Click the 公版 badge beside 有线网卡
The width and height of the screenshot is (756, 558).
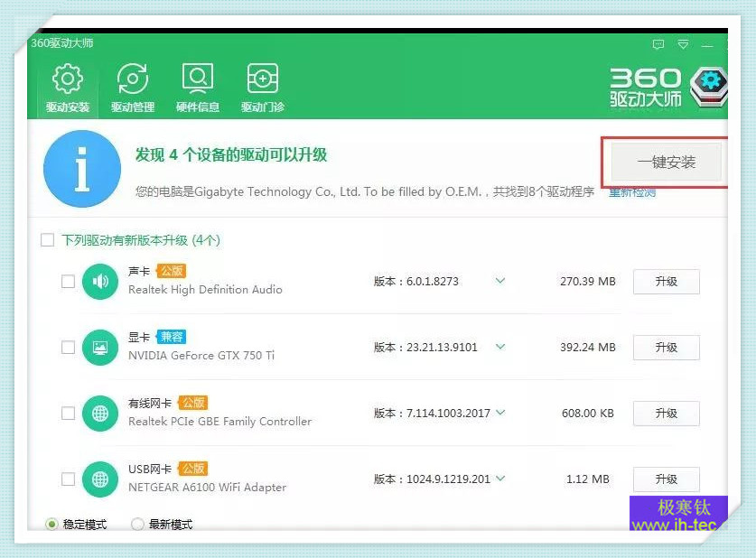tap(193, 403)
